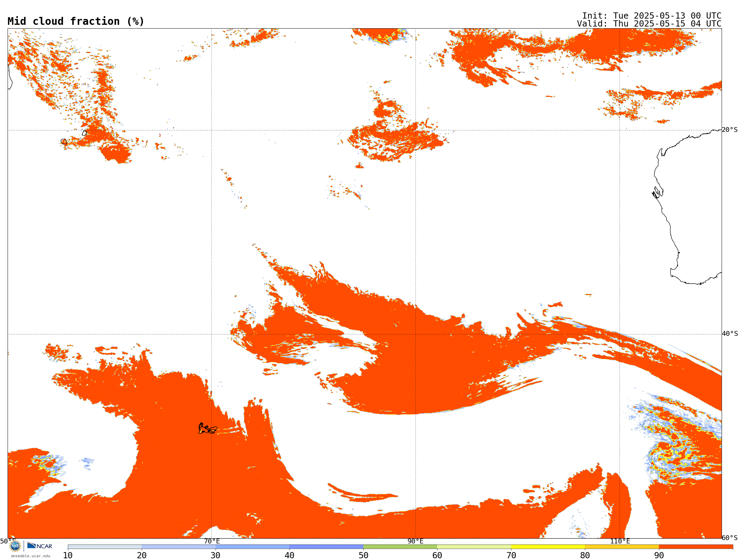
Task: Click the colorbar tick label 90
Action: click(x=659, y=556)
